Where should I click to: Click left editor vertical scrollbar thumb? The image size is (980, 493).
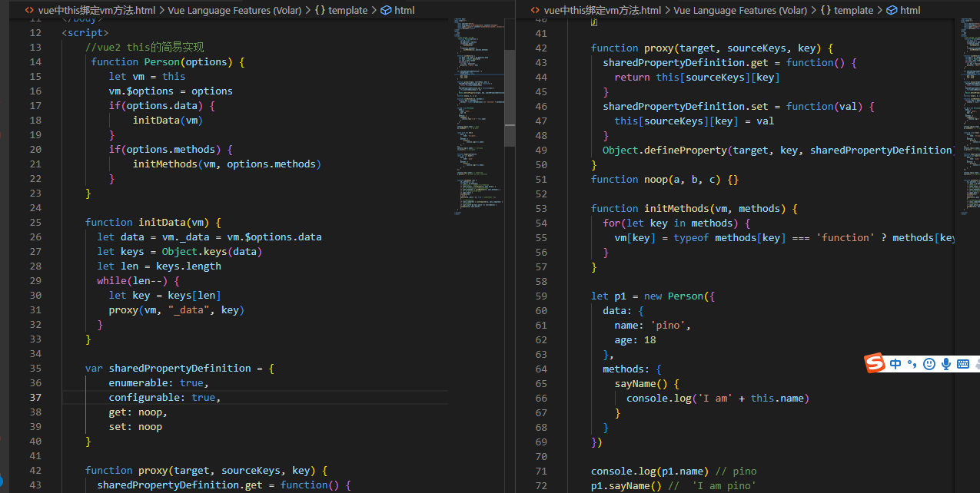[x=509, y=98]
